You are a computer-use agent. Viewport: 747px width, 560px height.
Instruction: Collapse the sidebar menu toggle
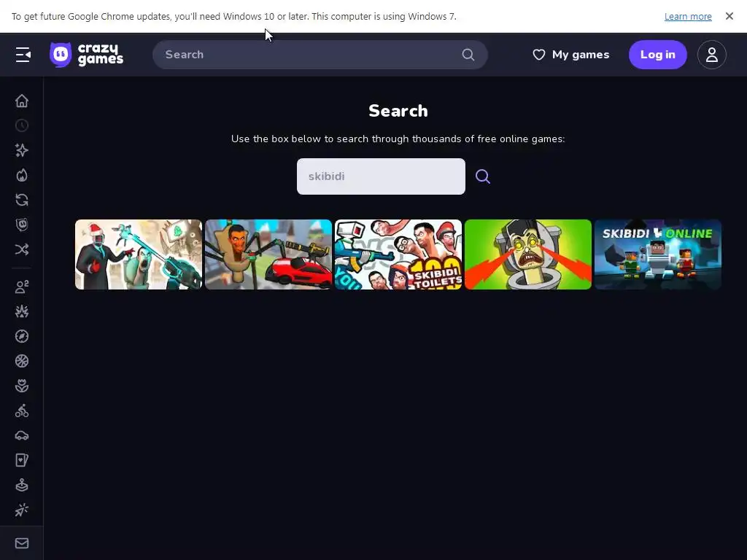pyautogui.click(x=23, y=55)
